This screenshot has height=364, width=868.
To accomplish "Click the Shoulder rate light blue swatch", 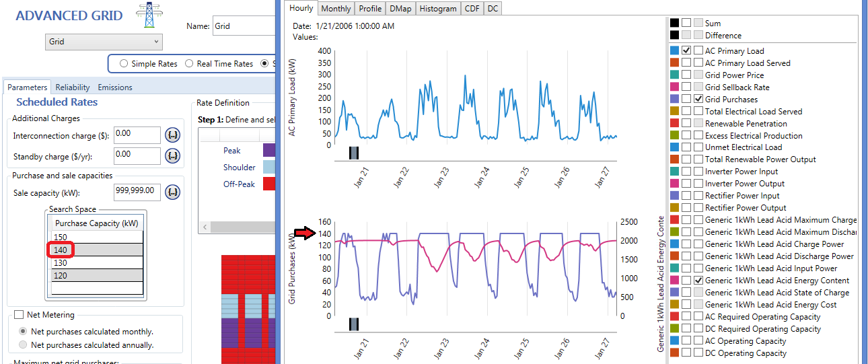I will [x=268, y=167].
